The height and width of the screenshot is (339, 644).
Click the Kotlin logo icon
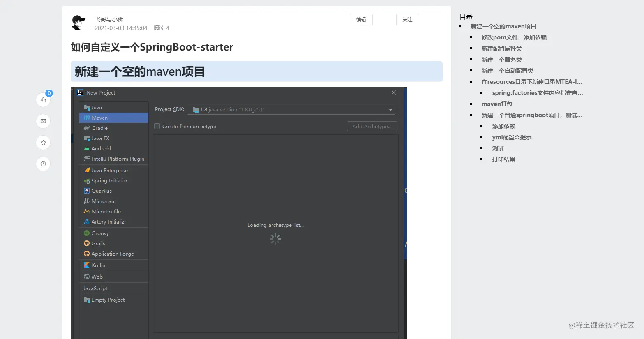click(x=87, y=265)
